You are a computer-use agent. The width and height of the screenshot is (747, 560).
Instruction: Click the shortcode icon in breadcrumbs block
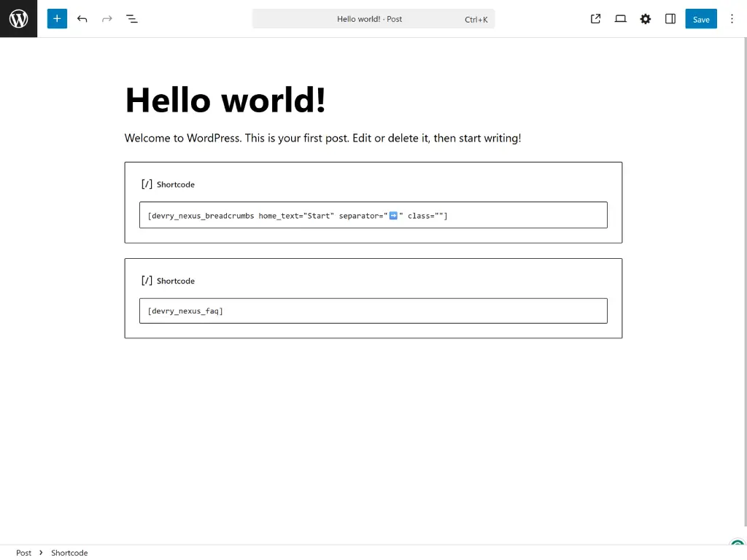point(147,184)
